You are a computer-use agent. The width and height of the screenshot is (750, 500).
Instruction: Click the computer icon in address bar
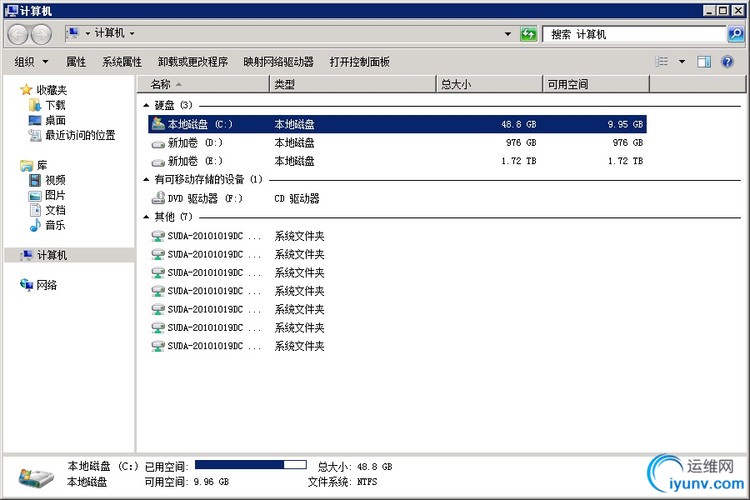(74, 33)
